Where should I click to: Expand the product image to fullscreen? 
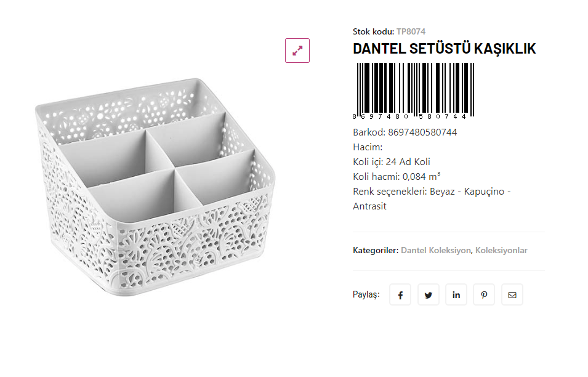point(297,51)
